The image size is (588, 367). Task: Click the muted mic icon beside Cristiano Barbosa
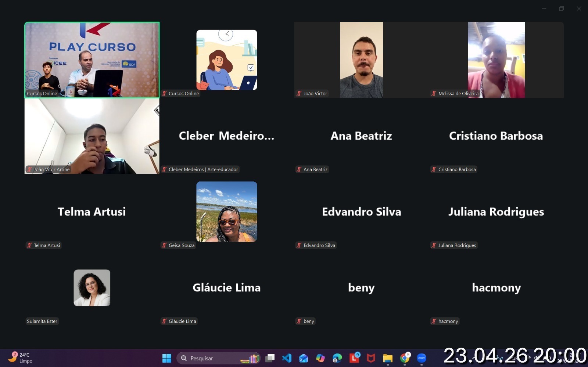pyautogui.click(x=434, y=169)
